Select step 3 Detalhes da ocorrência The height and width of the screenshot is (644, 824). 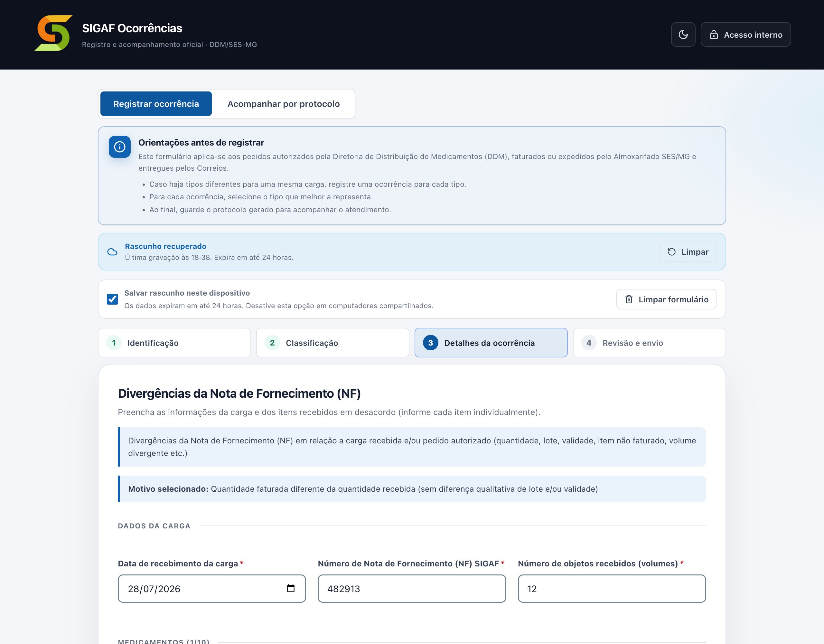tap(491, 343)
